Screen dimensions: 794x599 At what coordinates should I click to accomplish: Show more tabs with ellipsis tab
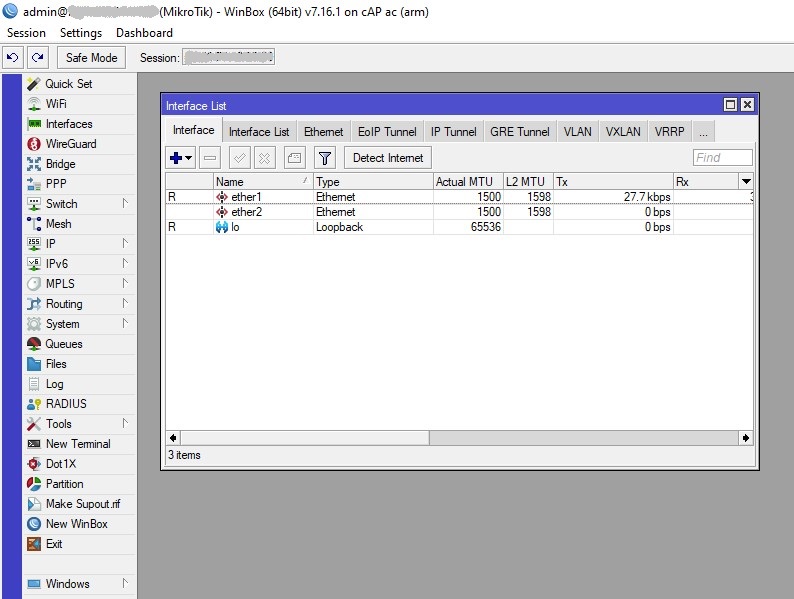tap(703, 132)
